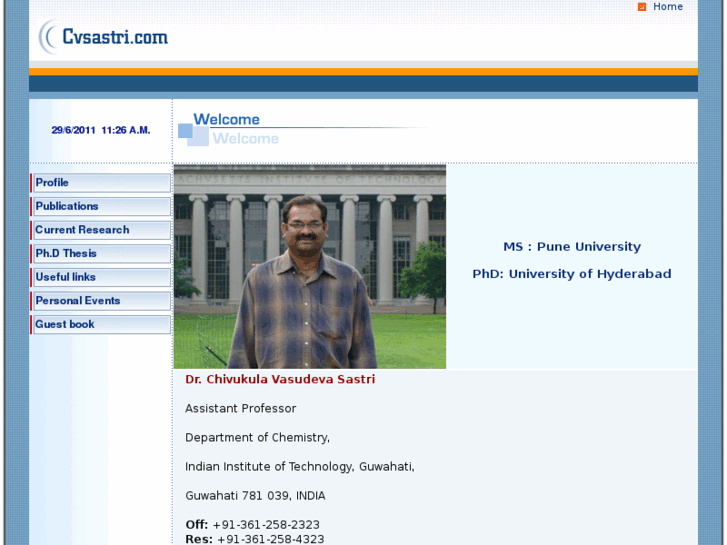Open the Guest book page
727x545 pixels.
(x=101, y=325)
